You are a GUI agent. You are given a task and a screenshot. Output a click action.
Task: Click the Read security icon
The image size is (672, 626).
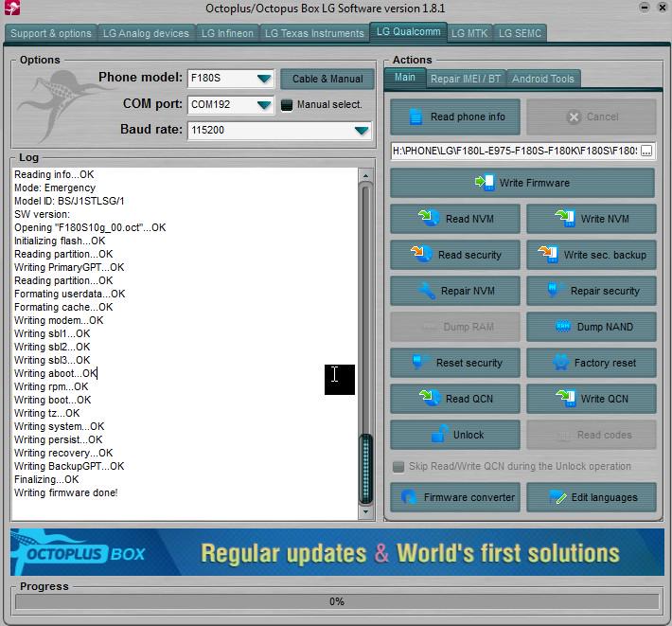[422, 254]
